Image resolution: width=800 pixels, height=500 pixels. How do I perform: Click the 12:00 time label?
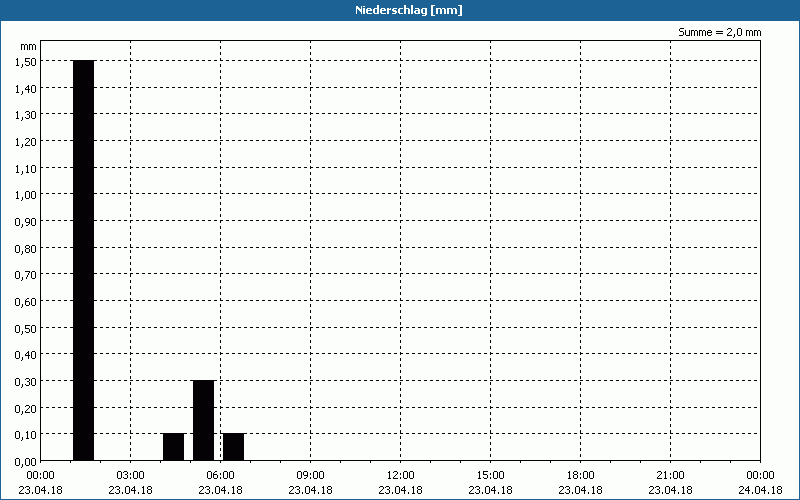(401, 475)
